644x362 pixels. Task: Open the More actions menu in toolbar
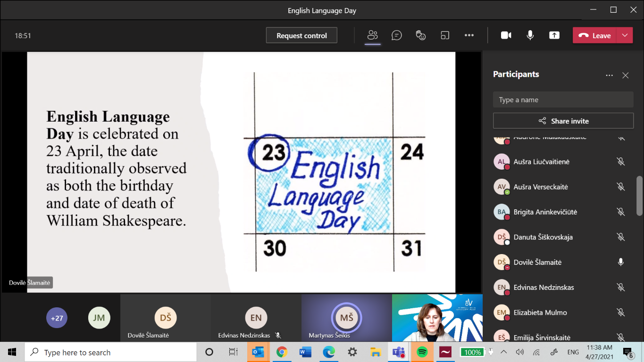point(469,35)
